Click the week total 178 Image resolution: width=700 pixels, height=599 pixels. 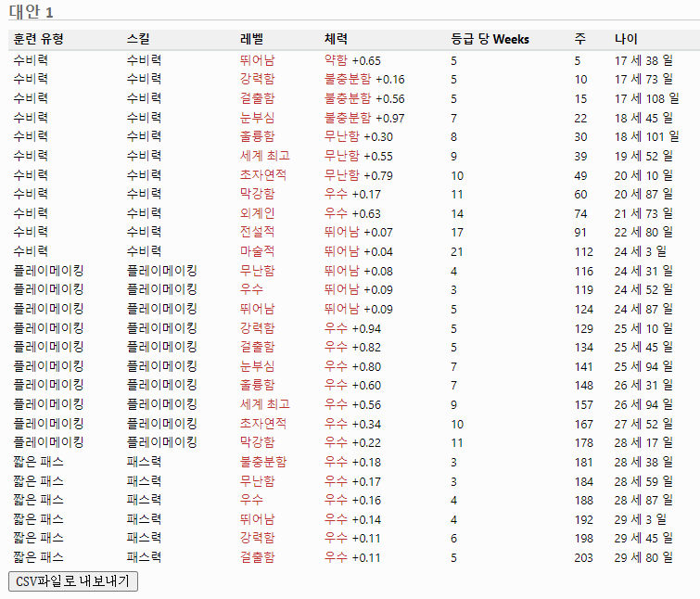[583, 443]
